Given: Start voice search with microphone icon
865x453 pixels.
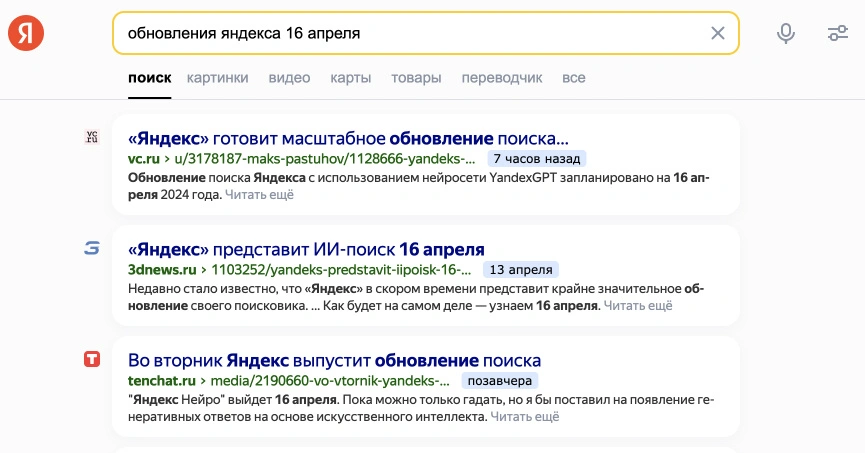Looking at the screenshot, I should [x=786, y=33].
